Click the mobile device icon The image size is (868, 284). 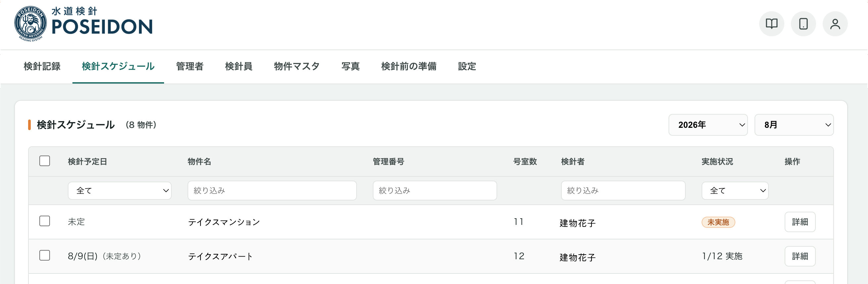803,24
